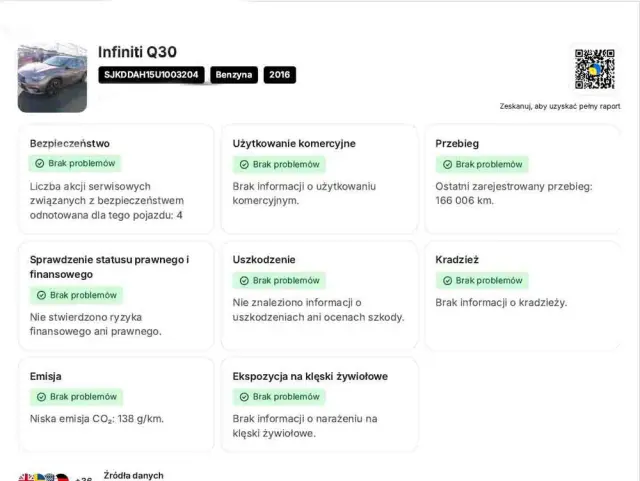Click the check icon under Użytkowanie komercyjne
640x481 pixels.
click(243, 164)
